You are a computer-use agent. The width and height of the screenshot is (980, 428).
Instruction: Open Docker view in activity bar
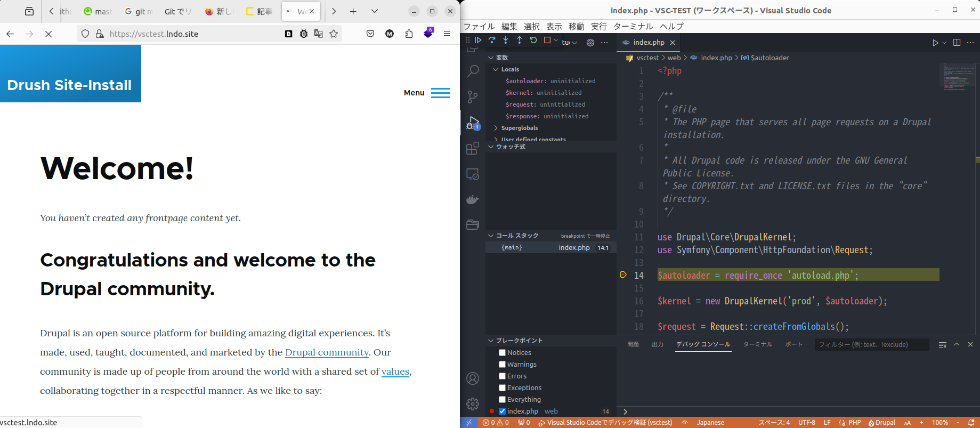point(473,199)
